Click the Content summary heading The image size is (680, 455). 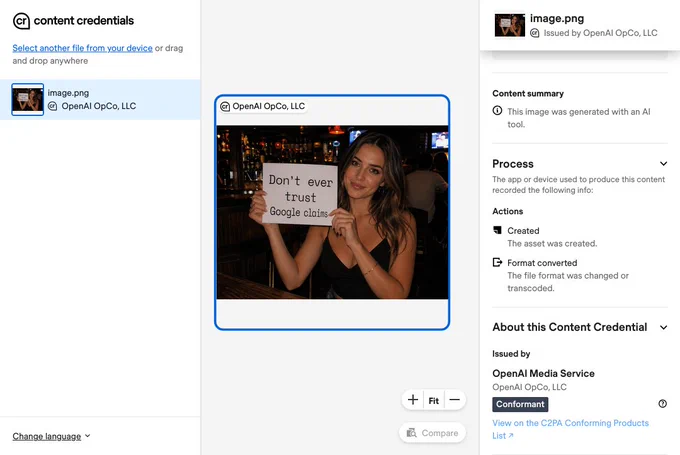point(528,93)
